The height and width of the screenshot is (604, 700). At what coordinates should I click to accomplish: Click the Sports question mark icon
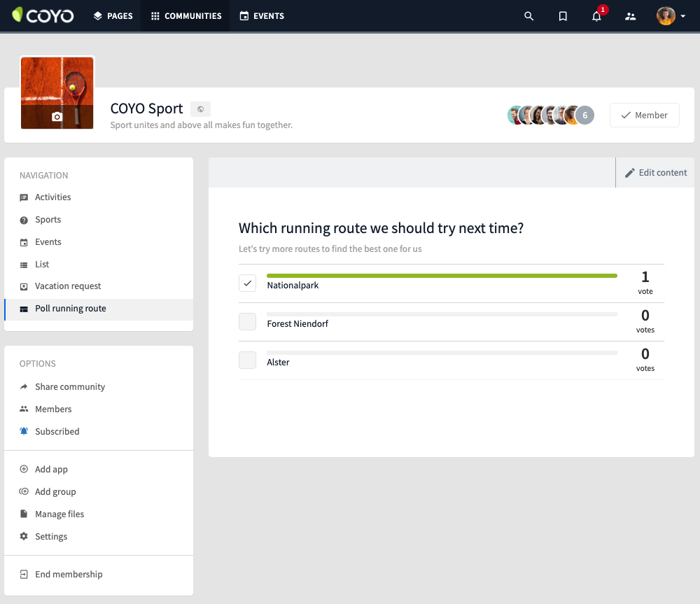[24, 220]
